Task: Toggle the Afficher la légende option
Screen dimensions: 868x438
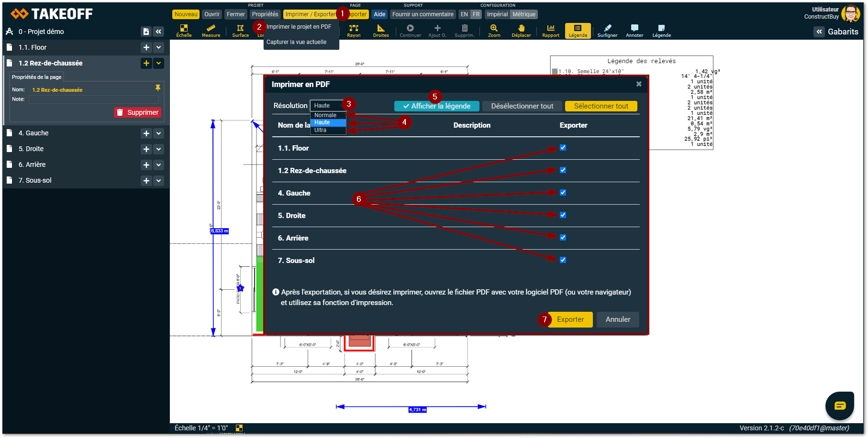Action: tap(436, 106)
